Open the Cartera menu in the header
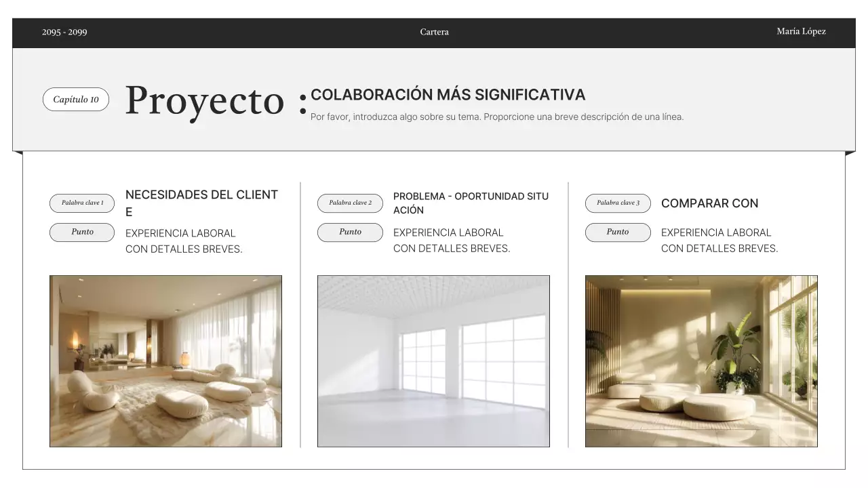 (434, 32)
